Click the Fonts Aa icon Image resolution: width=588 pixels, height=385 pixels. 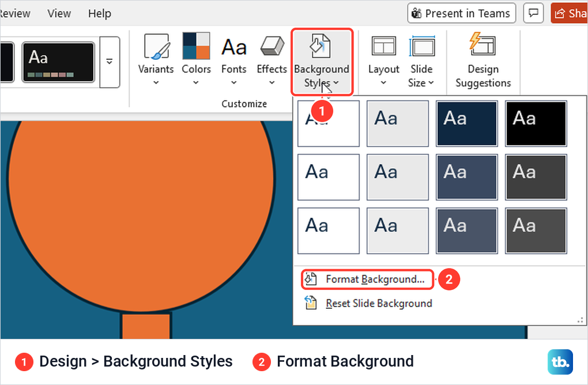234,47
